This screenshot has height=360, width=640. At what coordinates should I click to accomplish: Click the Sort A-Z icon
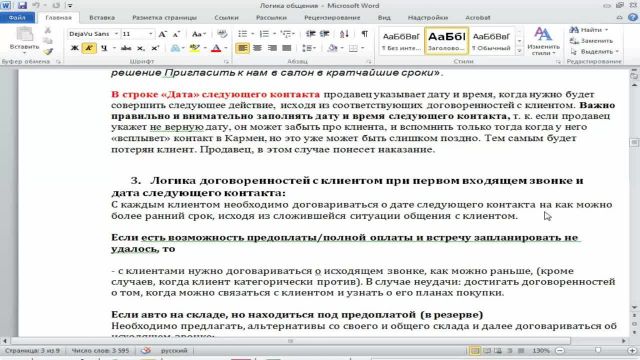(x=344, y=34)
